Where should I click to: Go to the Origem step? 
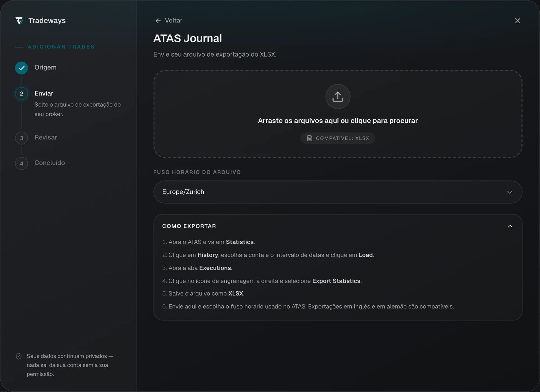coord(46,67)
